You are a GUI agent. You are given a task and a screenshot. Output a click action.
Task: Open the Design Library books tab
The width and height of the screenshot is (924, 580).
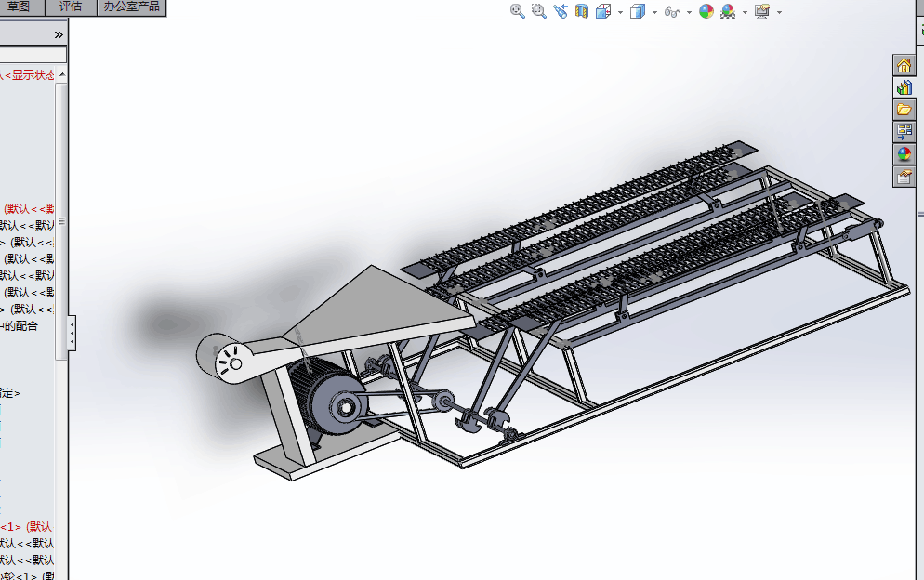(x=904, y=87)
